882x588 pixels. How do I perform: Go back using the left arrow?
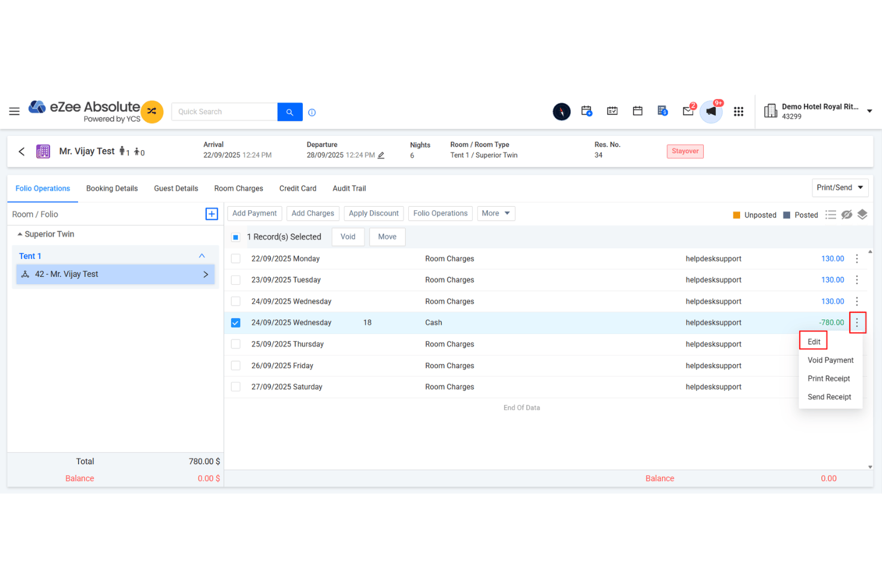[21, 151]
